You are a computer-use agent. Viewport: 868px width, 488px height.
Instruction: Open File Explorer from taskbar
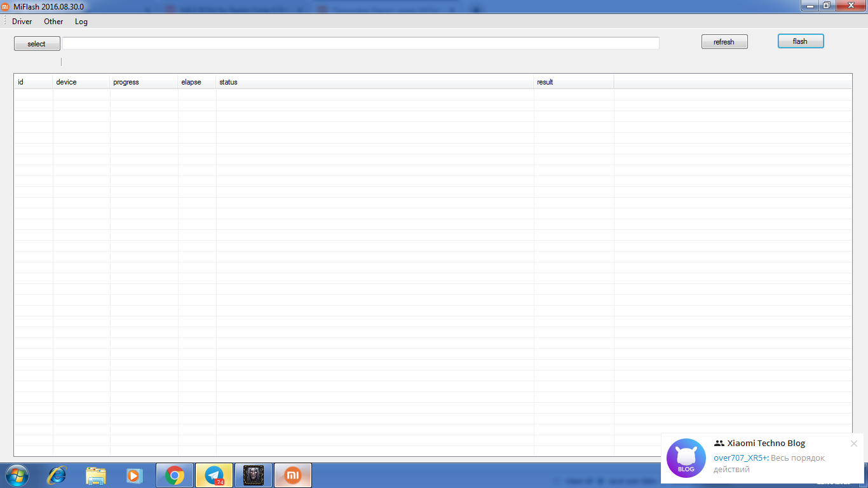(x=96, y=475)
